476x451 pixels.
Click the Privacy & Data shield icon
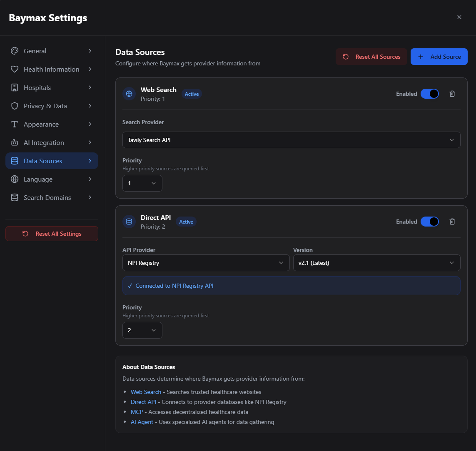(14, 106)
